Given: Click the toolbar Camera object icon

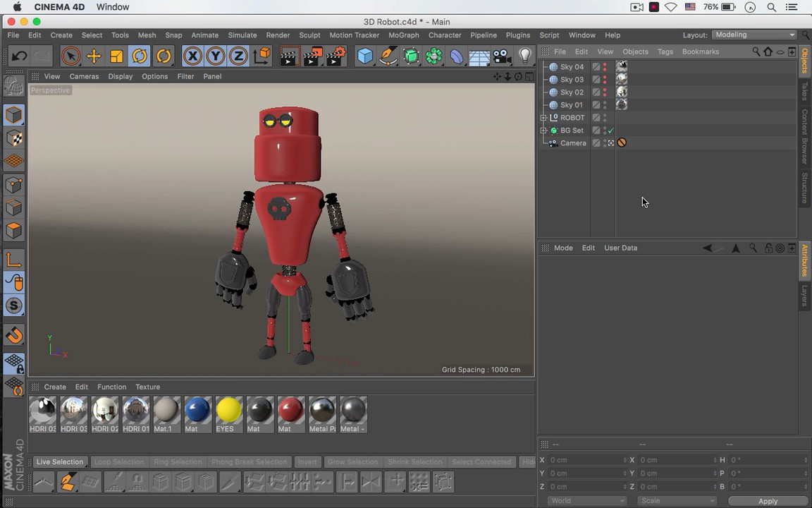Looking at the screenshot, I should tap(502, 56).
